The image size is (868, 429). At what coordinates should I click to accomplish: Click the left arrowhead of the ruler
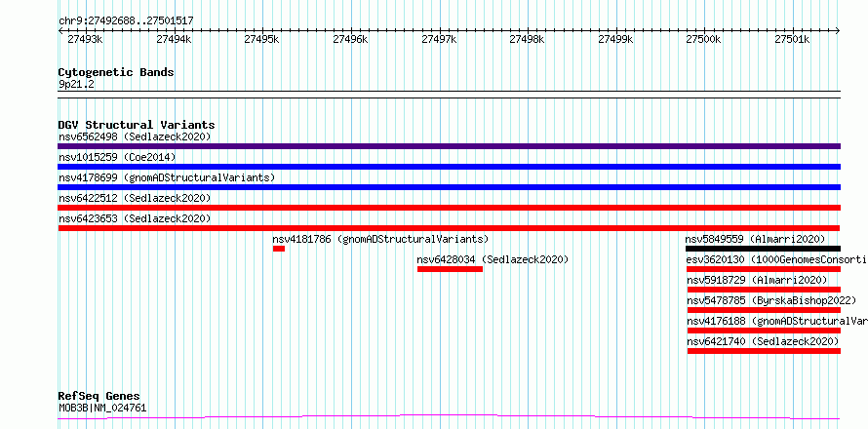coord(60,31)
